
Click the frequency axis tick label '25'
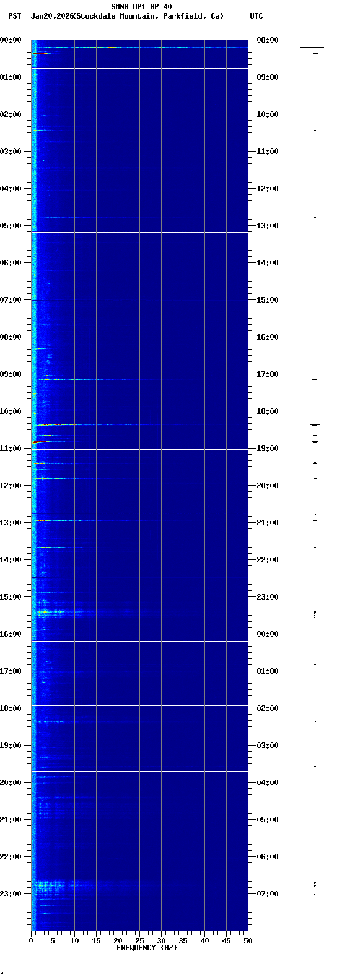coord(139,941)
